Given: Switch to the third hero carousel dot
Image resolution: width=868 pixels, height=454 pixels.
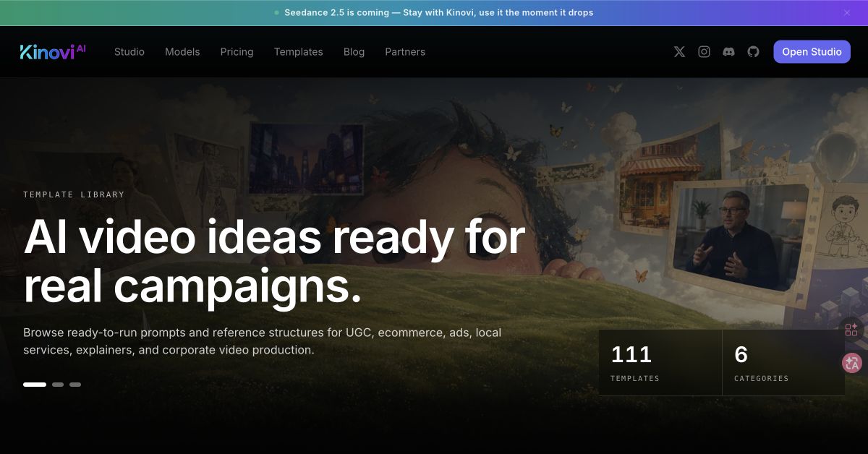Looking at the screenshot, I should [x=75, y=385].
